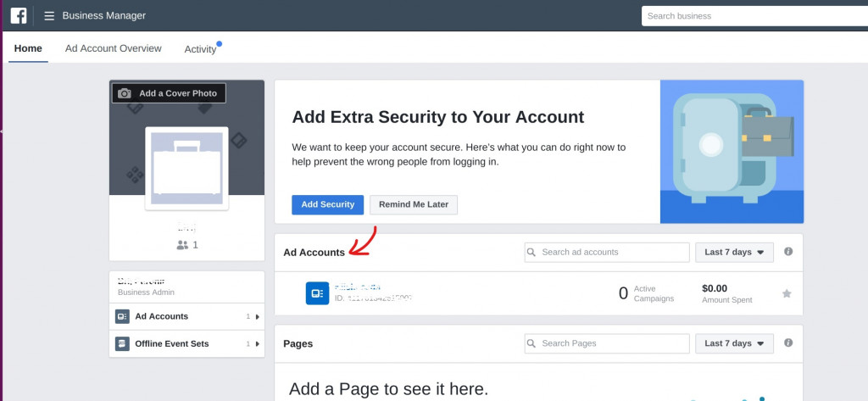868x401 pixels.
Task: Switch to the Ad Account Overview tab
Action: tap(114, 48)
